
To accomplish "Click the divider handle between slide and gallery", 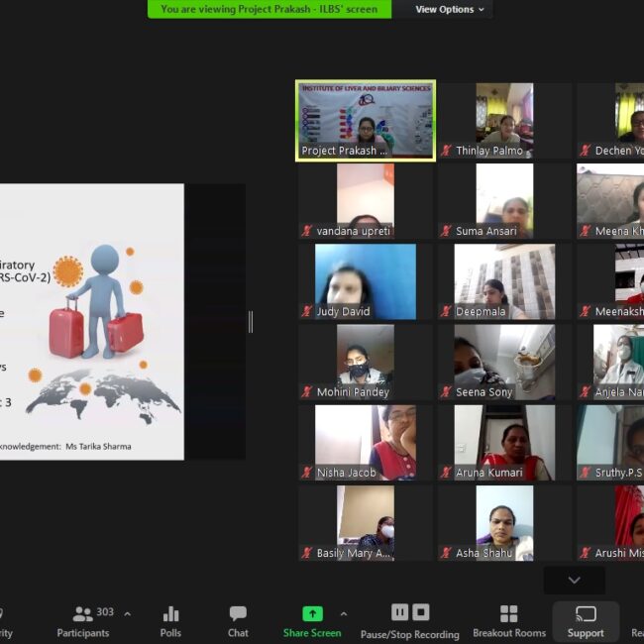I will pyautogui.click(x=250, y=321).
